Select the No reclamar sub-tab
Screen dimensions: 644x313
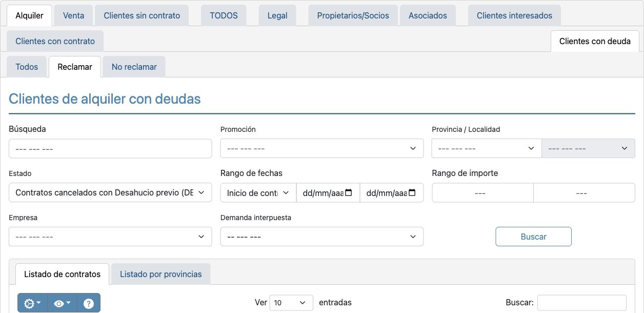tap(134, 67)
